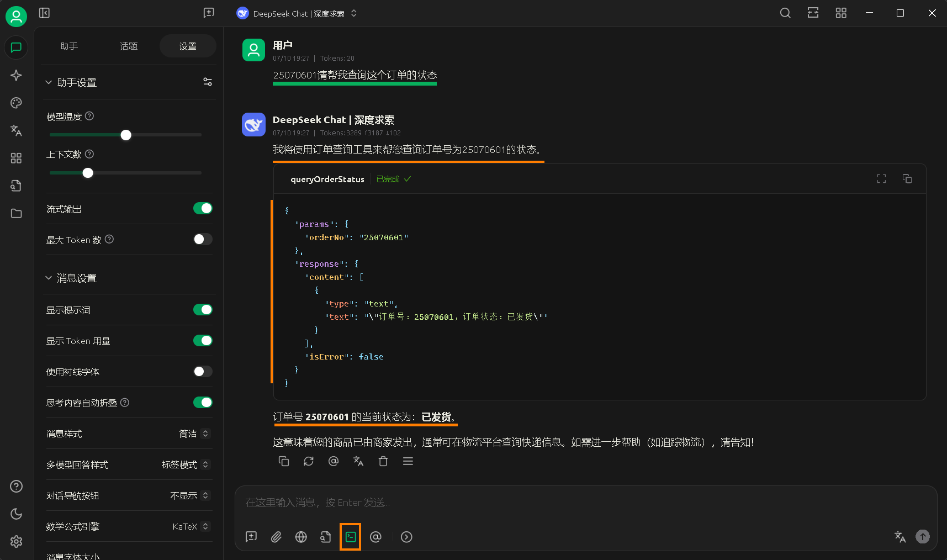Turn off the 流式输出 switch
The image size is (947, 560).
point(203,208)
